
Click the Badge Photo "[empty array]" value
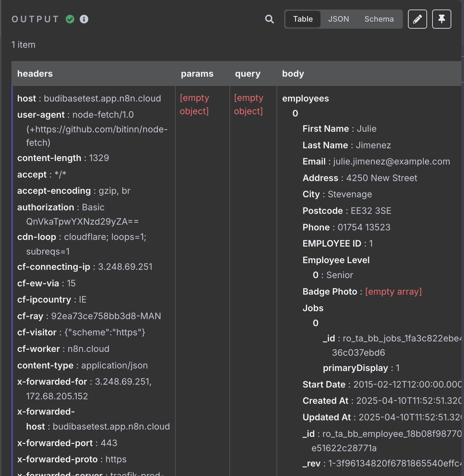coord(393,292)
